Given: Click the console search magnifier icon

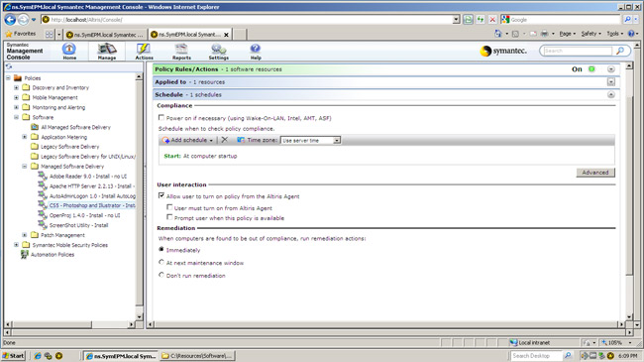Looking at the screenshot, I should coord(620,51).
